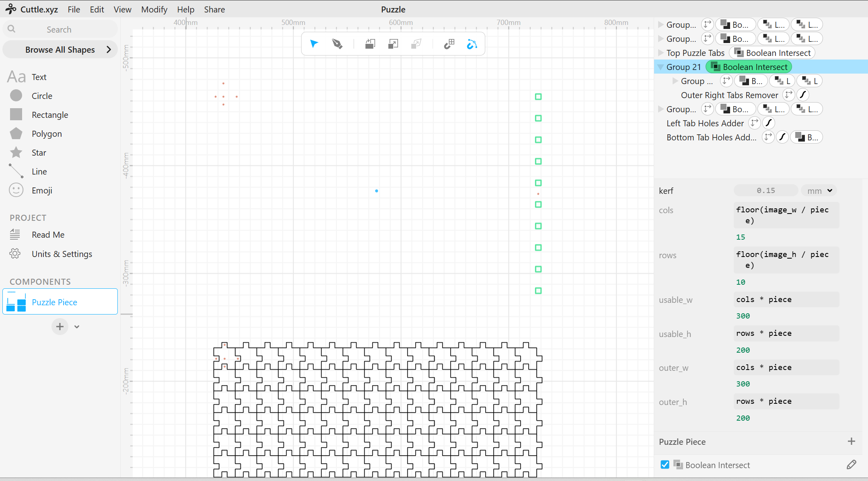Select the Puzzle Piece component
The image size is (868, 481).
pos(60,302)
